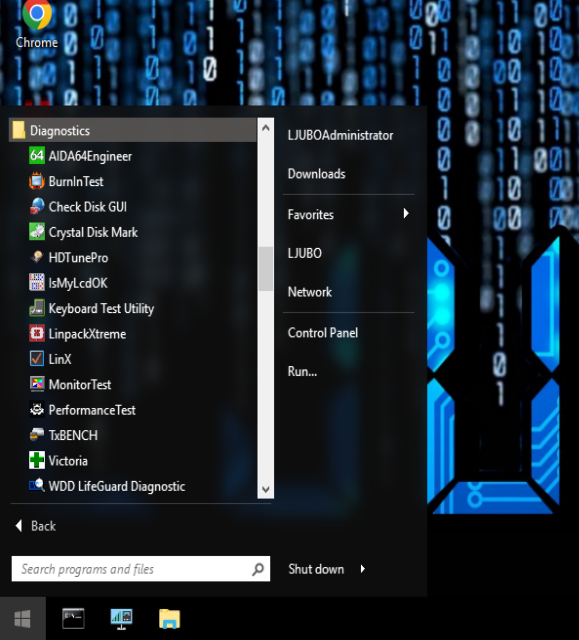Open Crystal Disk Mark
This screenshot has height=640, width=579.
pos(133,232)
